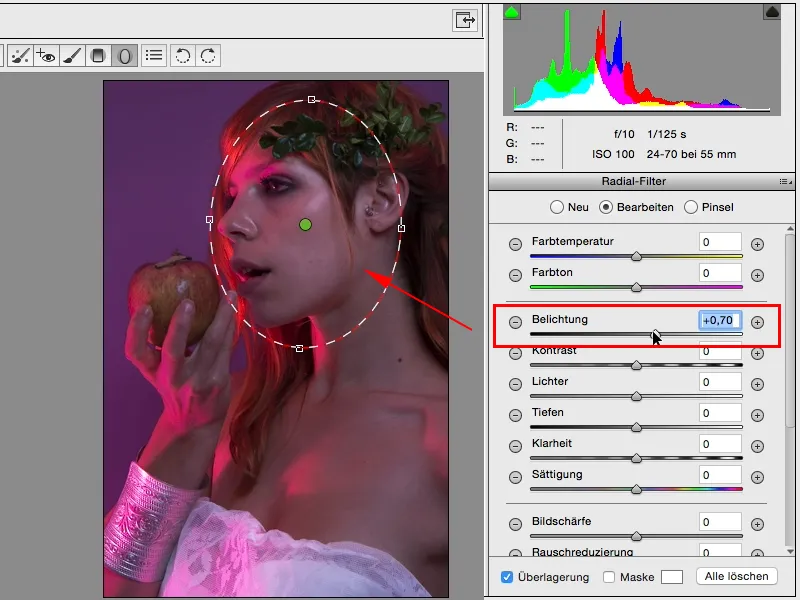Click the Sättigung slider handle

click(636, 490)
